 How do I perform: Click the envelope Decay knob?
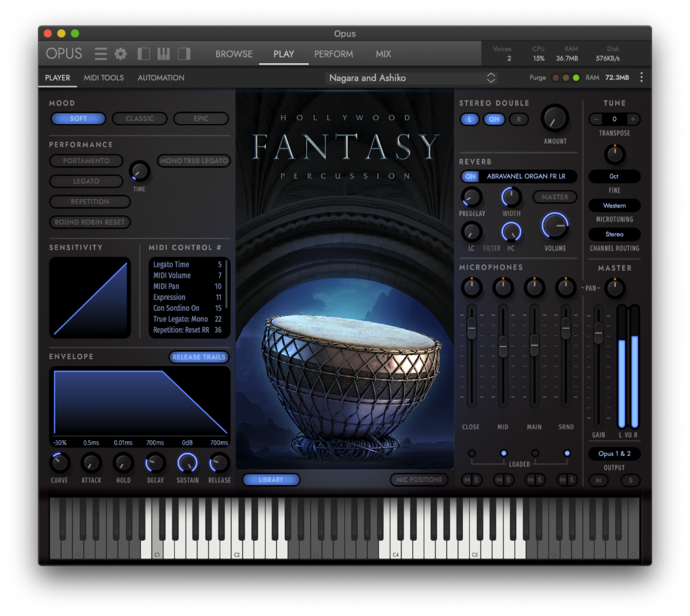pyautogui.click(x=155, y=463)
